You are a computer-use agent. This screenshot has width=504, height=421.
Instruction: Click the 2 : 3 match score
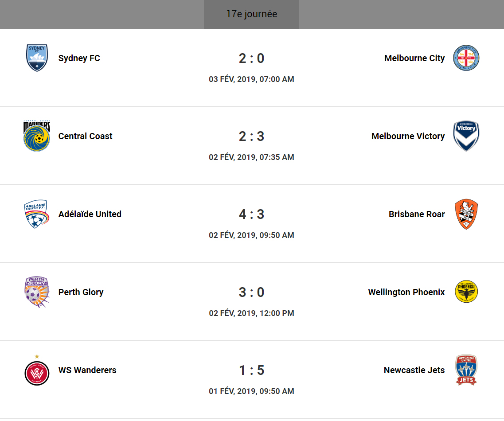(x=251, y=136)
